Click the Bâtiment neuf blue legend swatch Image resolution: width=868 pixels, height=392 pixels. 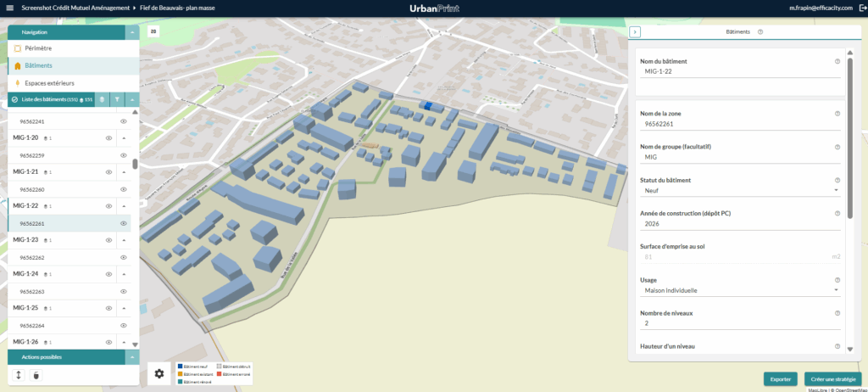click(x=180, y=367)
